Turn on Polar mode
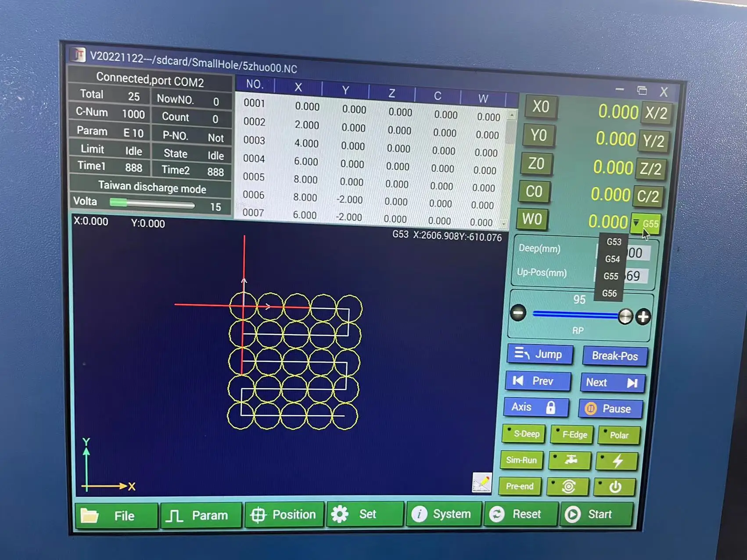The height and width of the screenshot is (560, 747). tap(619, 435)
